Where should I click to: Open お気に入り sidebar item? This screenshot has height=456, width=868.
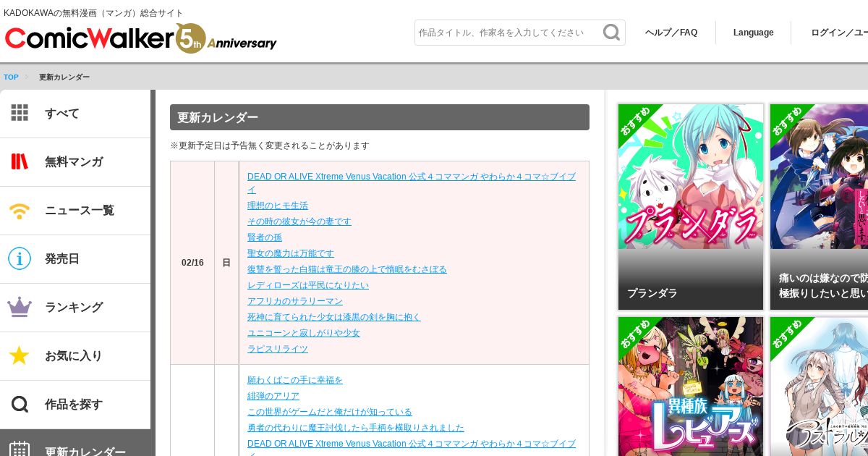click(x=75, y=356)
